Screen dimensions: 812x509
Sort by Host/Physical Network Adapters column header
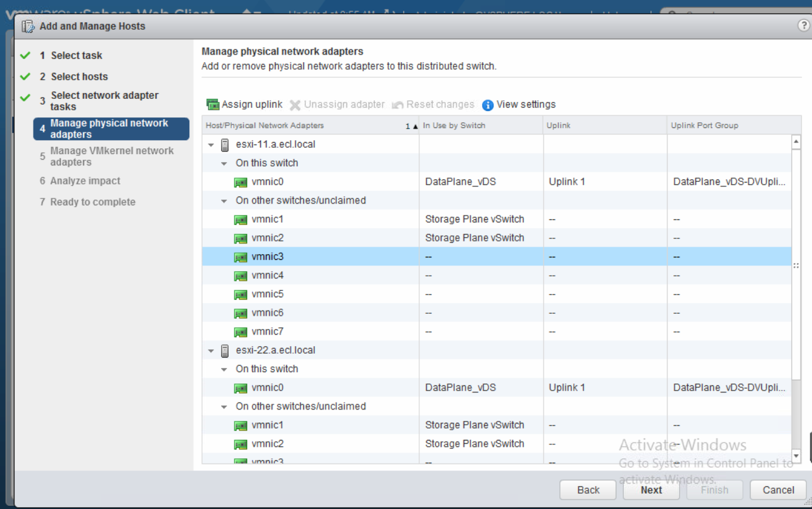(265, 126)
